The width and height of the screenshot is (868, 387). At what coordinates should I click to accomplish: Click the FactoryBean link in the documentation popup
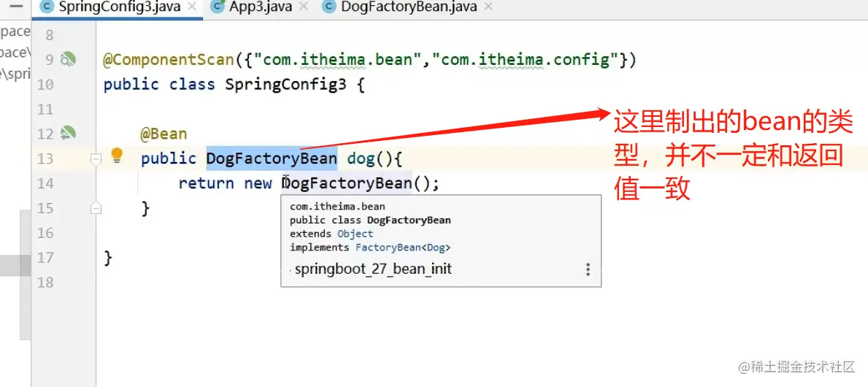coord(388,248)
